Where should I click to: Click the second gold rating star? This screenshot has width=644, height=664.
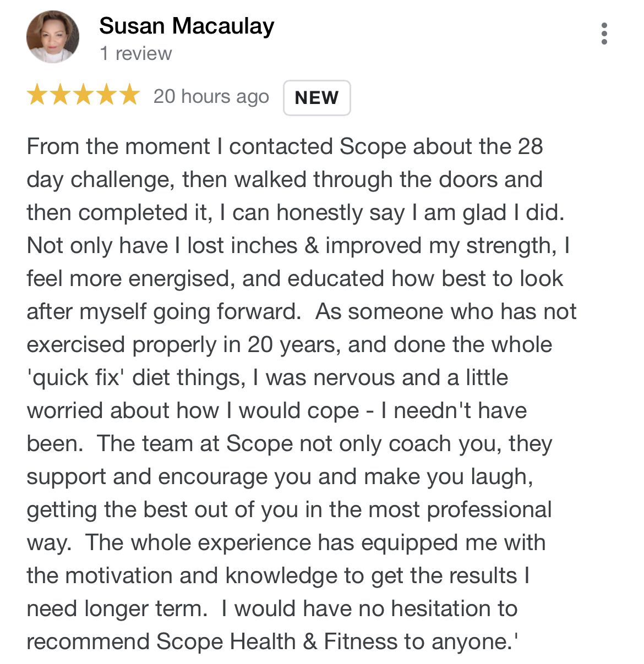click(60, 95)
